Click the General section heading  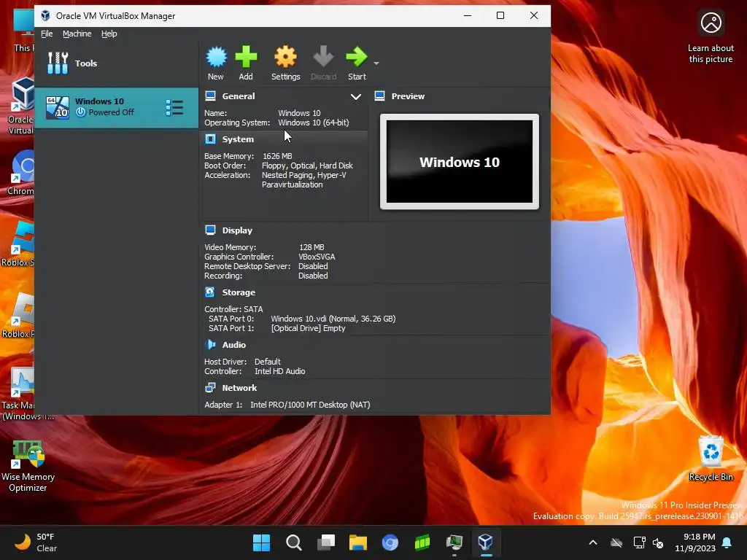pos(239,96)
